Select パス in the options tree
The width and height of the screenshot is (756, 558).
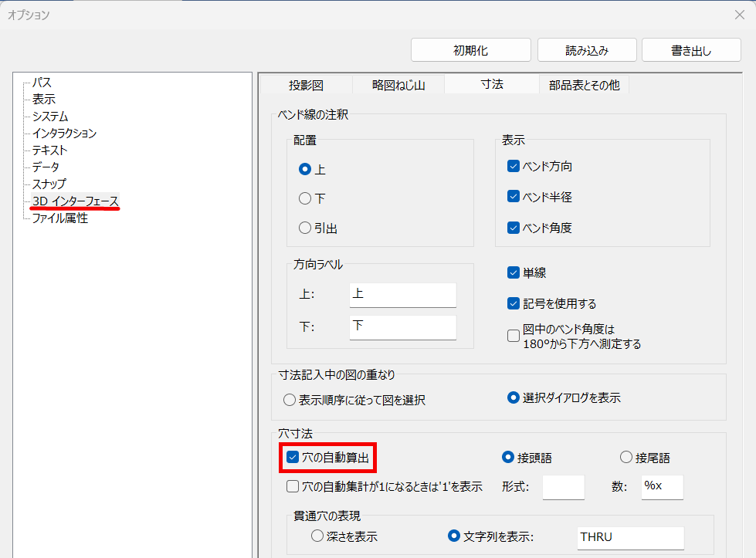[42, 83]
